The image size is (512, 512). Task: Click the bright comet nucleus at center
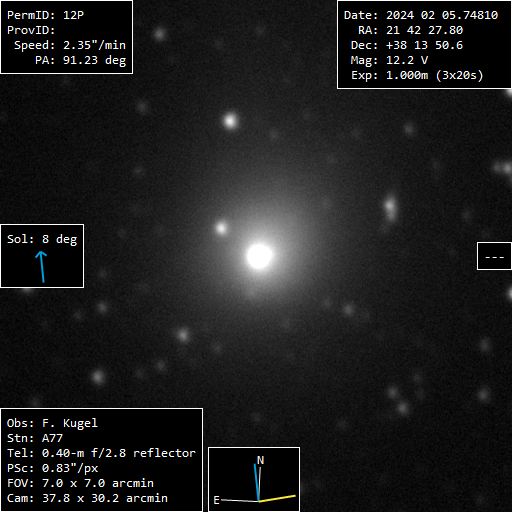(259, 256)
